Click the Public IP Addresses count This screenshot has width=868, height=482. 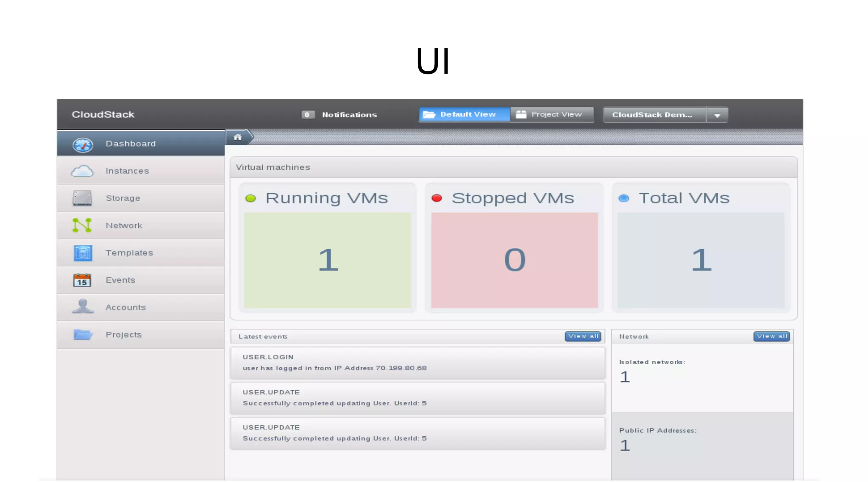coord(625,446)
